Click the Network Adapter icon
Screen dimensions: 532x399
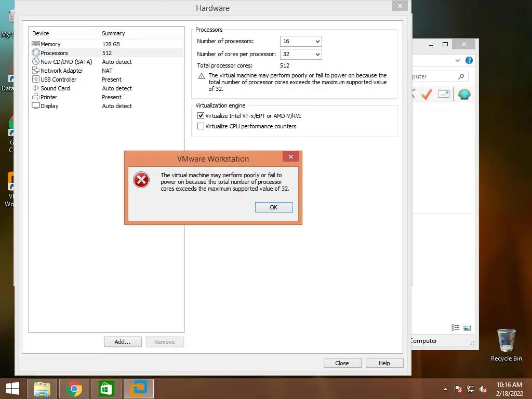tap(36, 70)
